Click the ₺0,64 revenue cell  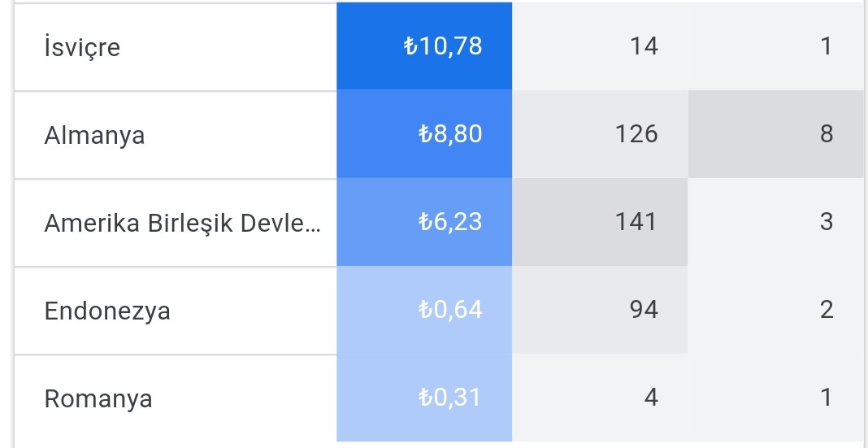coord(424,310)
